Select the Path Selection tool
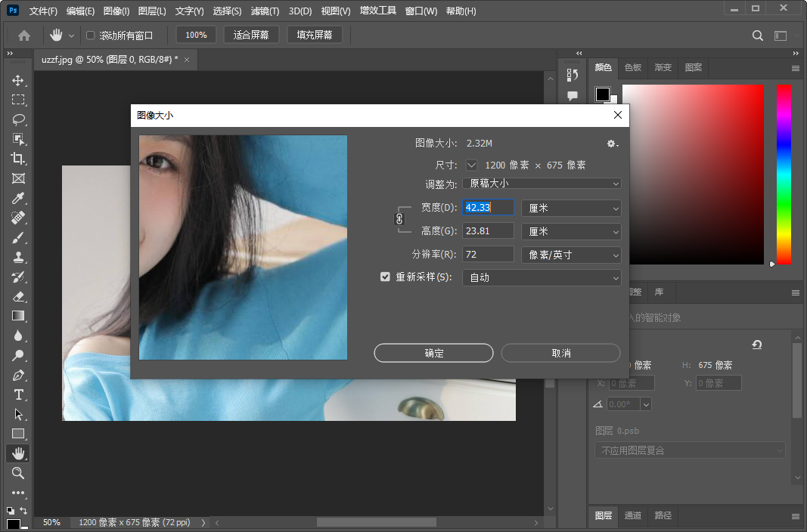 pyautogui.click(x=18, y=414)
